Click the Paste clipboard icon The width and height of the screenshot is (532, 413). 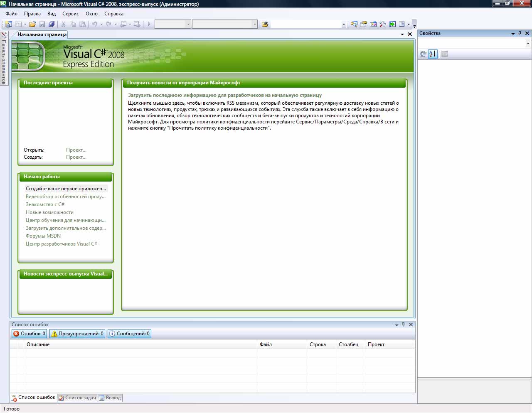point(83,24)
